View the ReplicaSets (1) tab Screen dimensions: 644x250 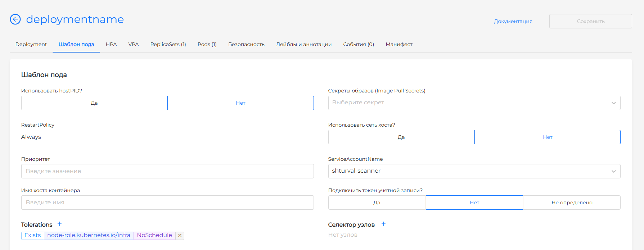click(x=168, y=44)
